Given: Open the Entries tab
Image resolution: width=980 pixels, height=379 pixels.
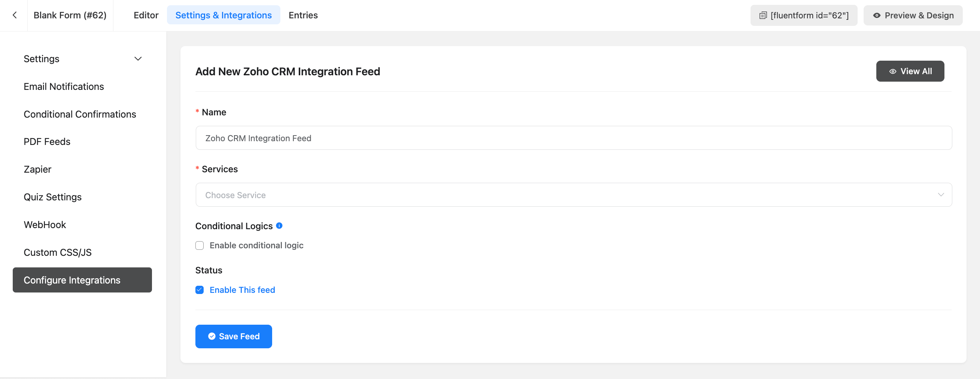Looking at the screenshot, I should pos(303,15).
